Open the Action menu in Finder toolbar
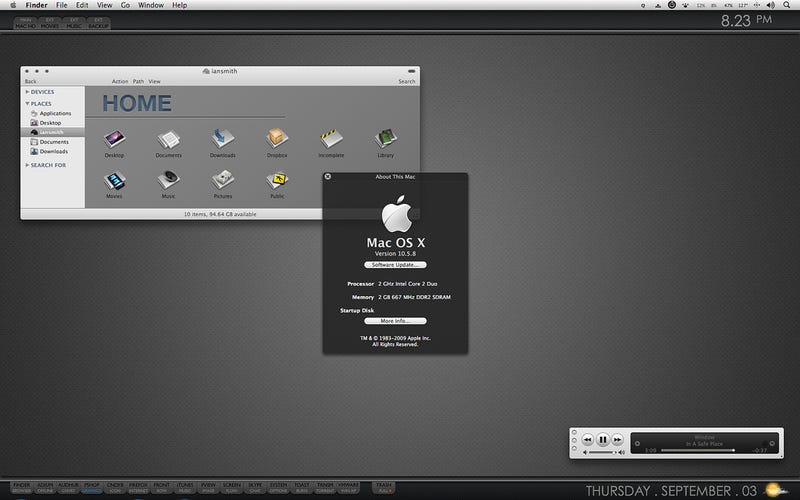Viewport: 800px width, 500px height. pos(120,82)
